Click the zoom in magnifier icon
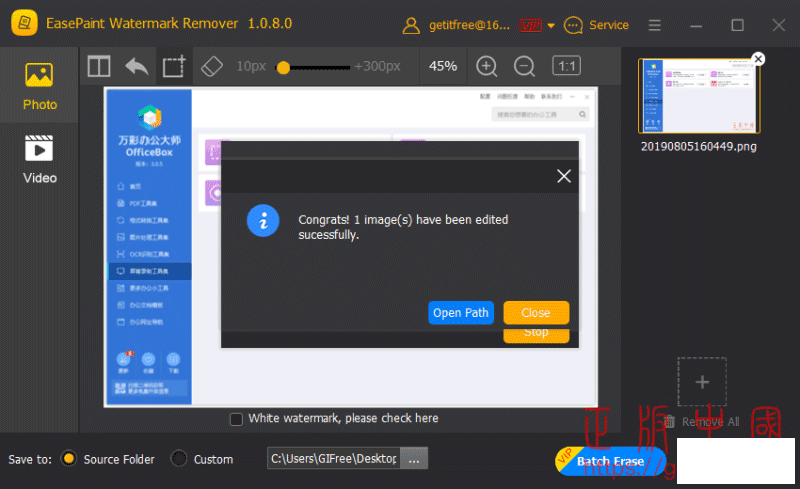Screen dimensions: 800x489 tap(487, 66)
